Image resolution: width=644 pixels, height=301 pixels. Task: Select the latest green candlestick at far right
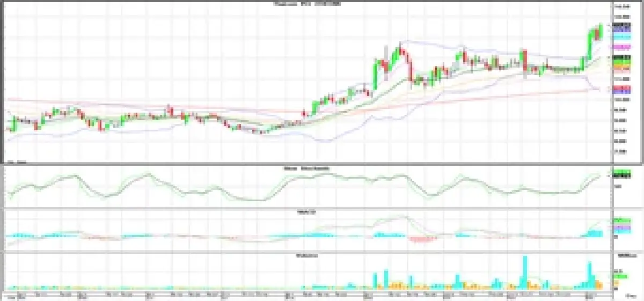click(x=601, y=31)
